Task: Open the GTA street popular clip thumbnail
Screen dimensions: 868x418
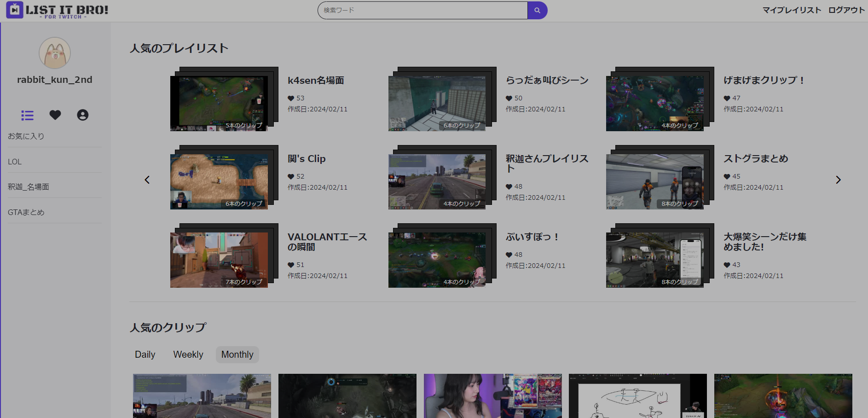Action: (x=202, y=396)
